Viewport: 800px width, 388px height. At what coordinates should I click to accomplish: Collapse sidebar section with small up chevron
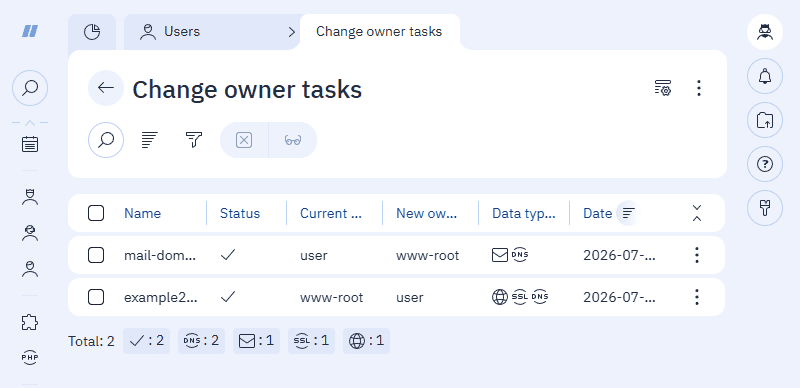click(x=30, y=123)
